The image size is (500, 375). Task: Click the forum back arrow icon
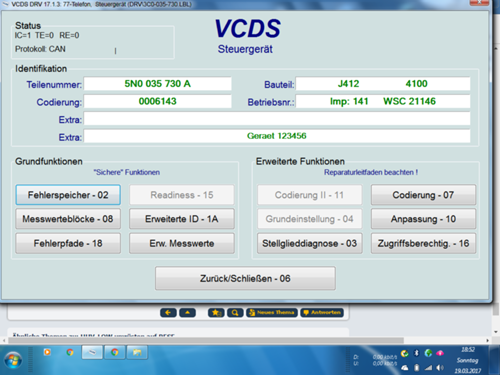[x=168, y=313]
